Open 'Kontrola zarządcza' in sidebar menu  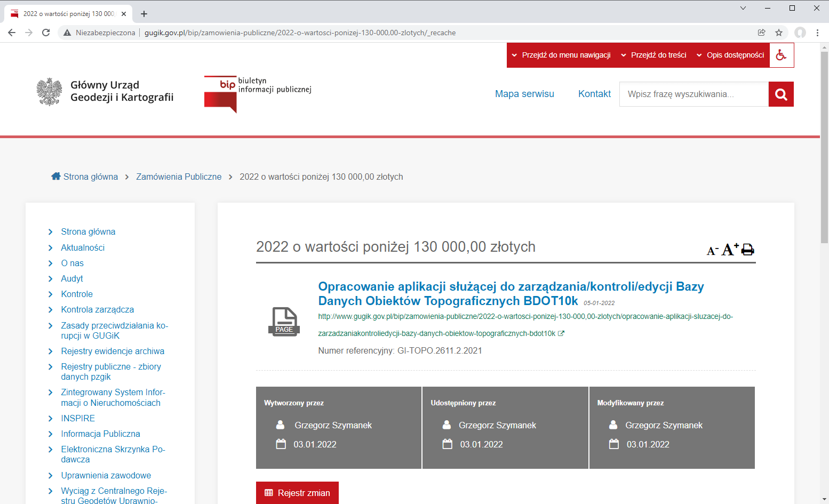pos(97,309)
